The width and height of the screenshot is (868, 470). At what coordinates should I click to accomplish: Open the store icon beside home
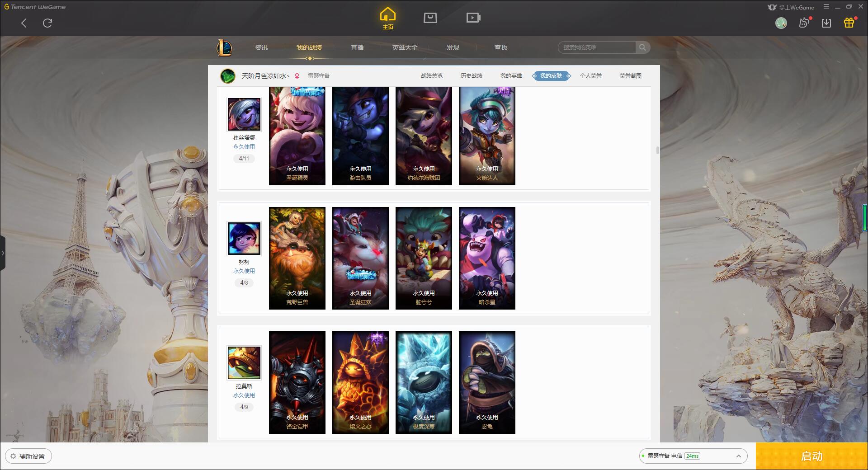pyautogui.click(x=430, y=18)
